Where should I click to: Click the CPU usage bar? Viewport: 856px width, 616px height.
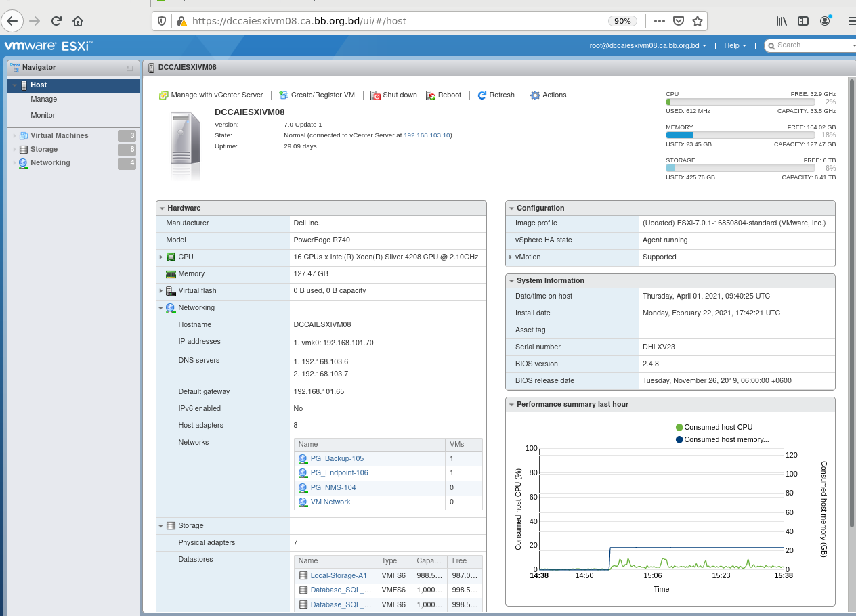(742, 102)
